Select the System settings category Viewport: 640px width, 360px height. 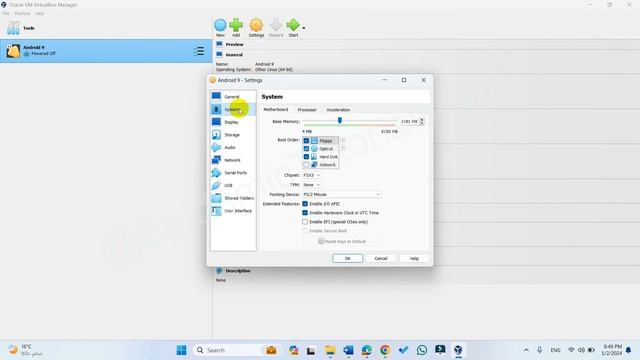tap(233, 109)
